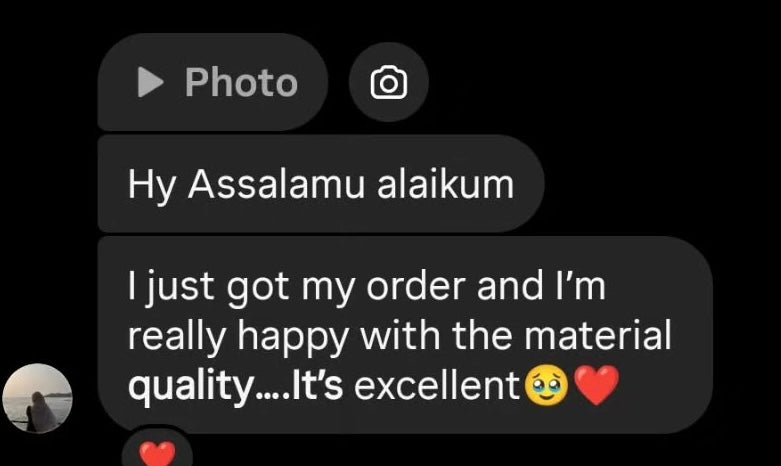The width and height of the screenshot is (781, 466).
Task: Tap the tearful smiling emoji
Action: click(547, 385)
